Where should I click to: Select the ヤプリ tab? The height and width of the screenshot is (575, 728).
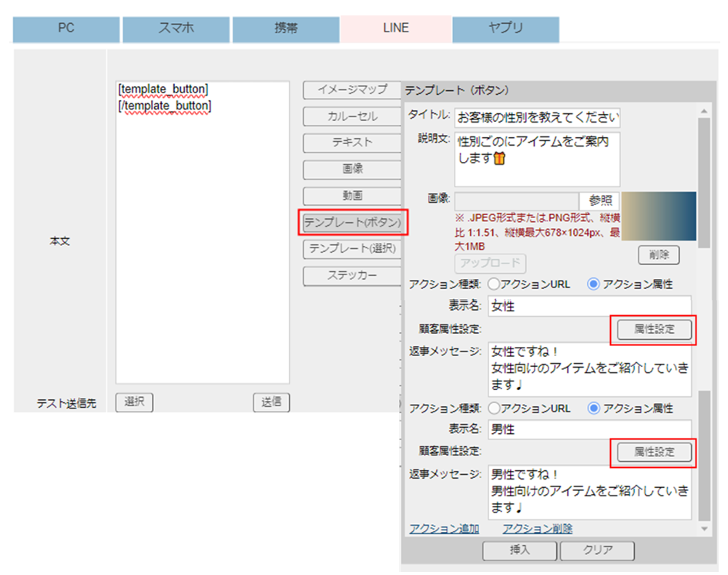[x=505, y=29]
